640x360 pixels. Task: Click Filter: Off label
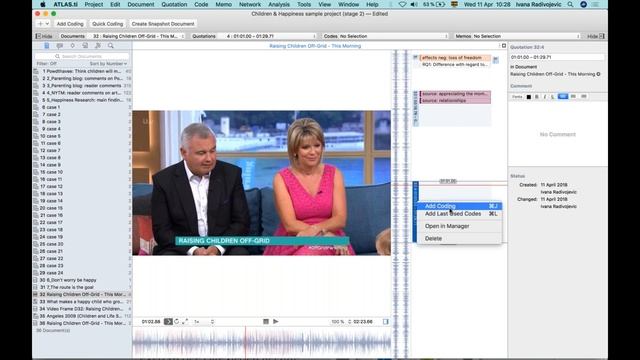(47, 64)
